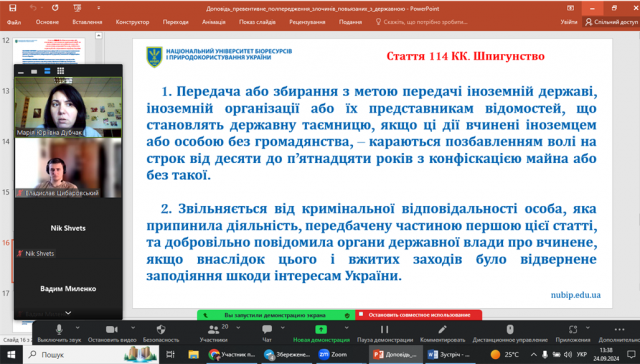Undo the last action in PowerPoint
640x364 pixels.
tap(33, 8)
